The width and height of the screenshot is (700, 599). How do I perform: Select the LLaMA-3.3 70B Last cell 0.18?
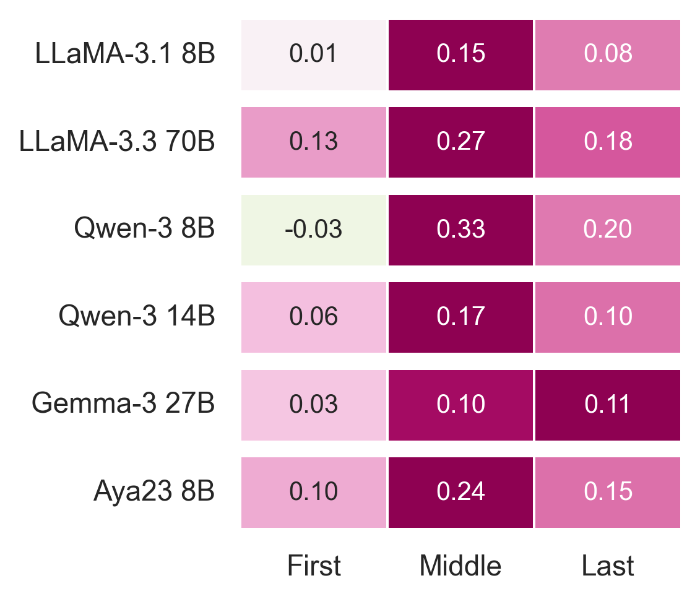coord(608,142)
